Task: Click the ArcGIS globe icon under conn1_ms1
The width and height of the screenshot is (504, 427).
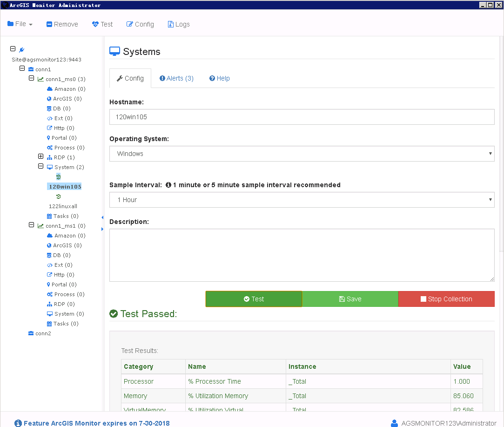Action: 49,245
